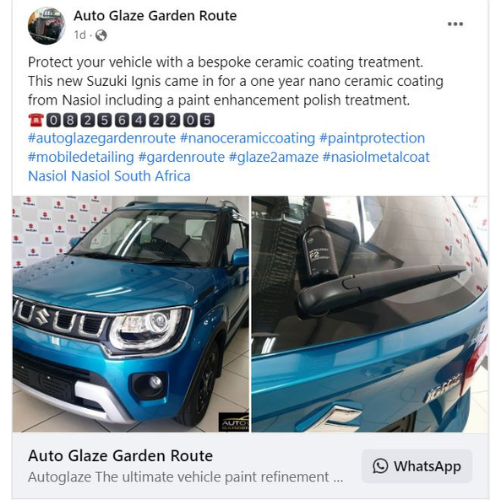Click the Auto Glaze Garden Route profile picture
500x500 pixels.
[x=47, y=26]
